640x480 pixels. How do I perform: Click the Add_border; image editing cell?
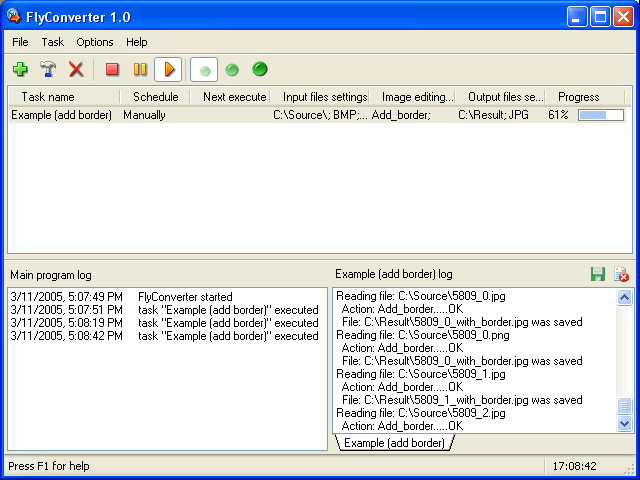[x=401, y=115]
